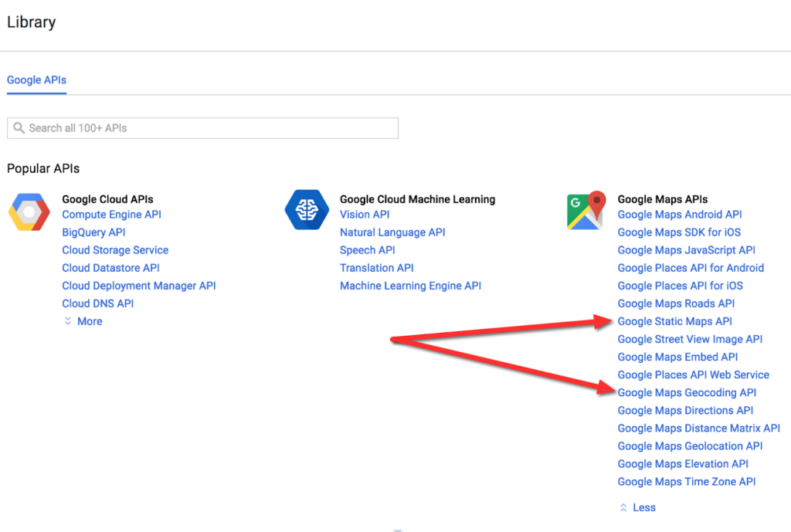Image resolution: width=791 pixels, height=532 pixels.
Task: Open Google Static Maps API
Action: click(x=674, y=321)
